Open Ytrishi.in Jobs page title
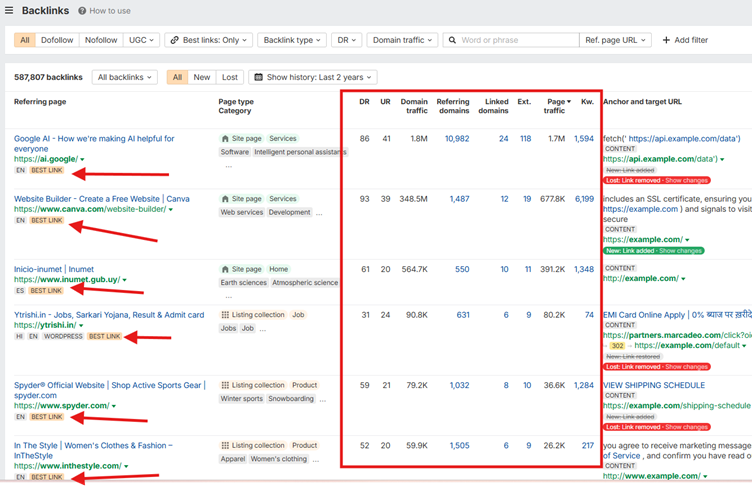The height and width of the screenshot is (486, 752). [x=109, y=315]
